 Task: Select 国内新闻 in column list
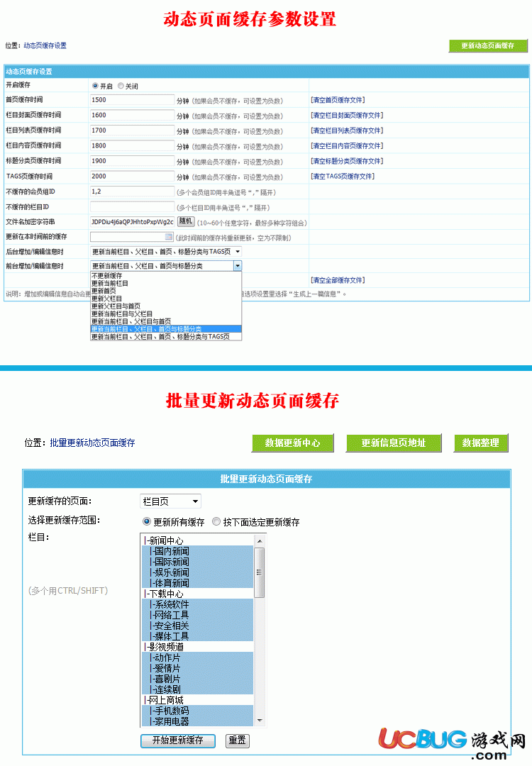[197, 551]
